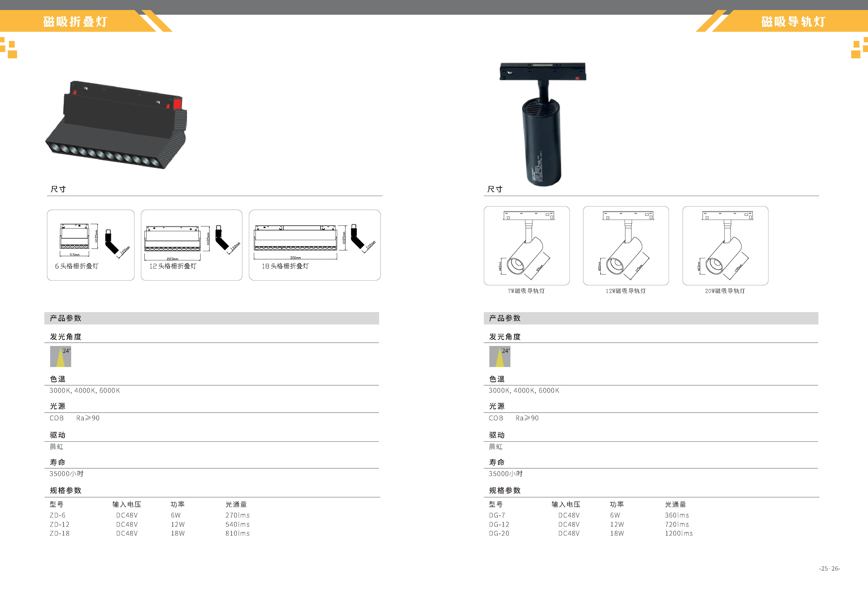This screenshot has width=868, height=589.
Task: Open the 12头格栅折叠灯 dimension drawing
Action: pyautogui.click(x=192, y=245)
